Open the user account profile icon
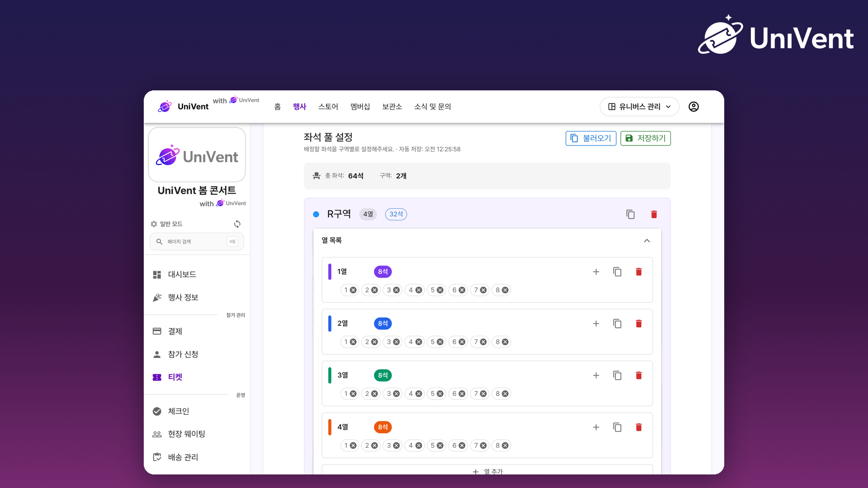The image size is (868, 488). click(693, 107)
